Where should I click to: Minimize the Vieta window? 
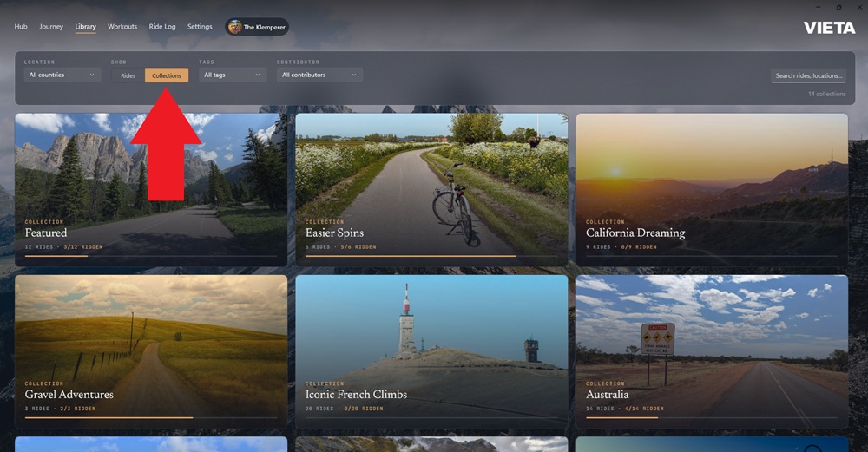point(819,7)
